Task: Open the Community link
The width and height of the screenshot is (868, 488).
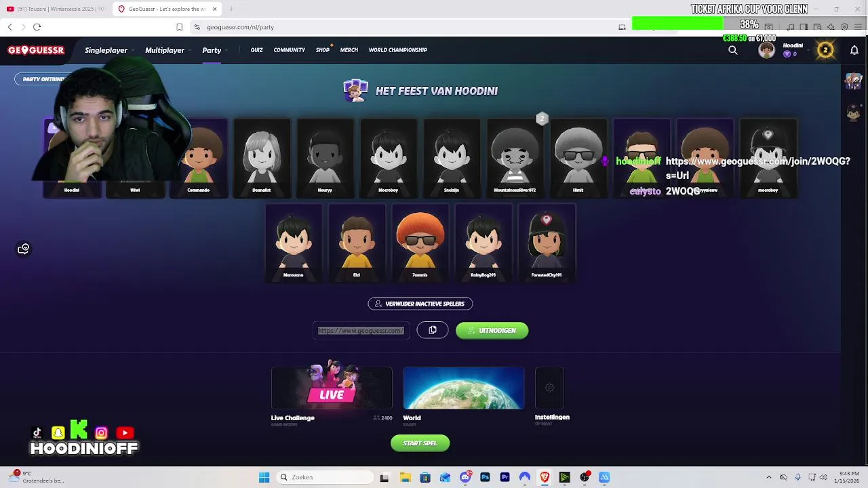Action: (x=290, y=50)
